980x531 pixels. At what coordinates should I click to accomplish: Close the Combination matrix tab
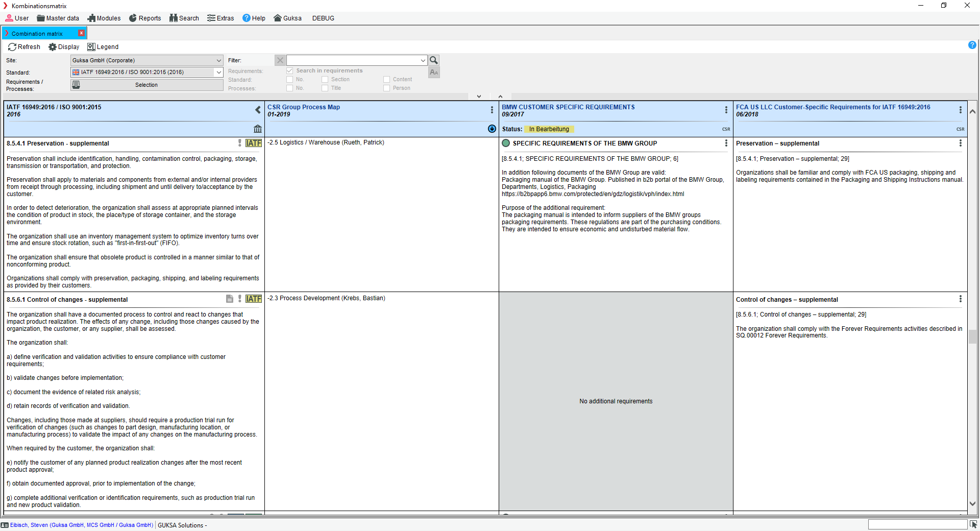tap(81, 33)
